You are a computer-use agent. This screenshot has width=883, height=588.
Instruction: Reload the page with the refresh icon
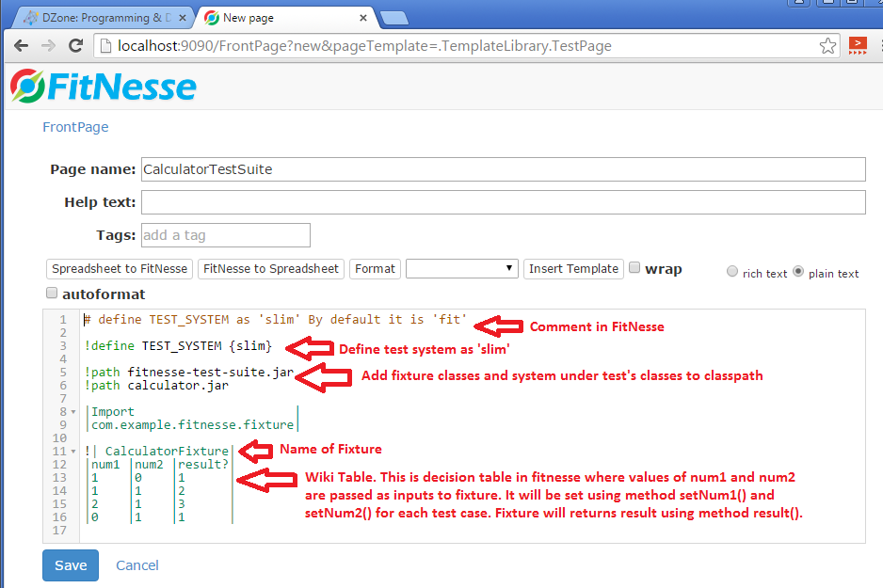[75, 45]
